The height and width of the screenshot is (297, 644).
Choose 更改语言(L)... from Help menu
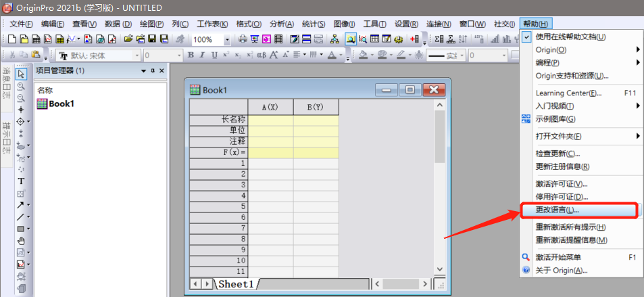(579, 210)
